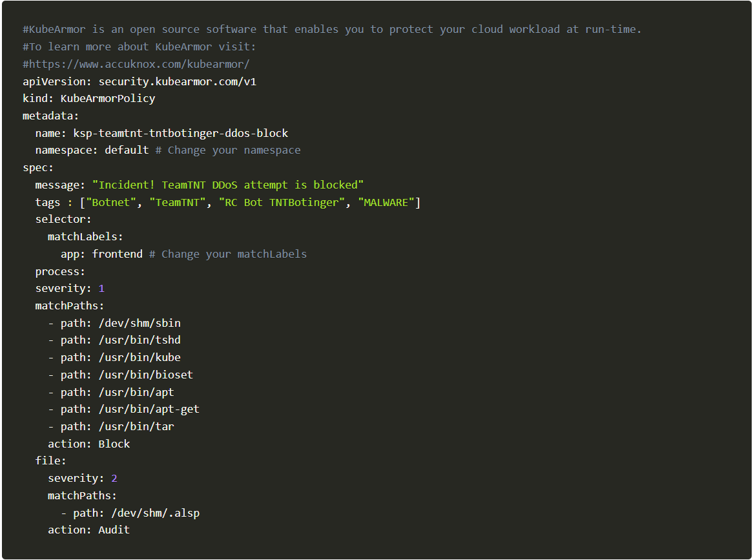Click the action value Audit
Screen dimensions: 753x560
point(114,530)
